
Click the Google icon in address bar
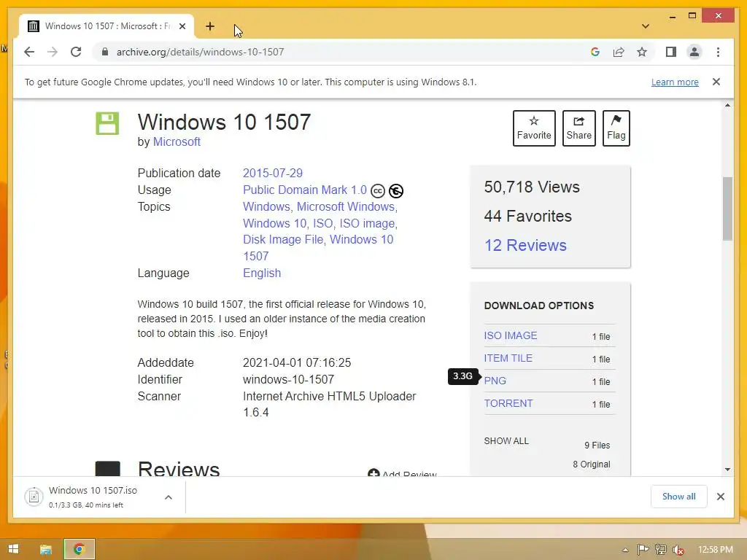pyautogui.click(x=595, y=52)
